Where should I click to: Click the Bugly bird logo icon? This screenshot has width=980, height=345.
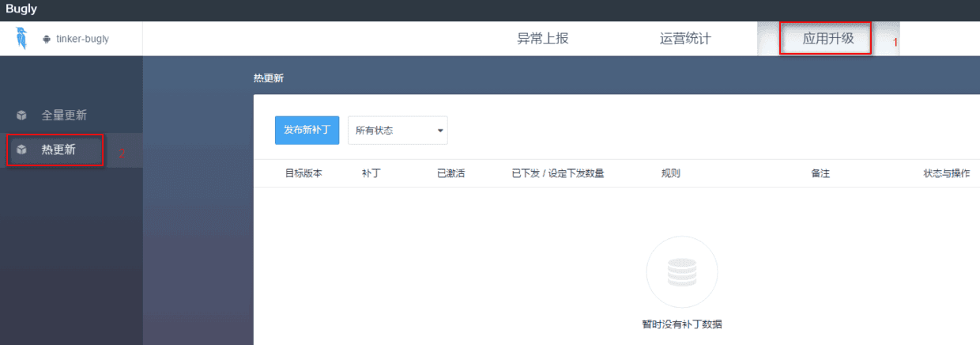pyautogui.click(x=21, y=38)
